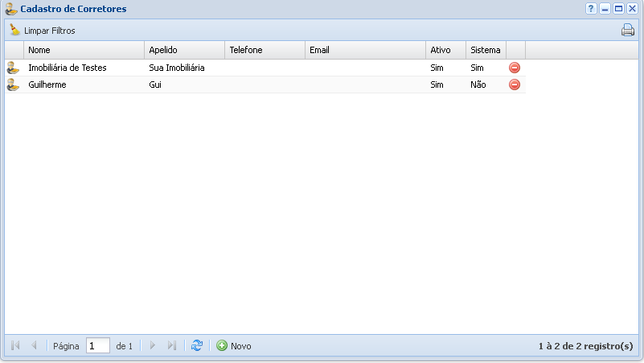Image resolution: width=644 pixels, height=363 pixels.
Task: Open the help question mark icon
Action: tap(591, 9)
